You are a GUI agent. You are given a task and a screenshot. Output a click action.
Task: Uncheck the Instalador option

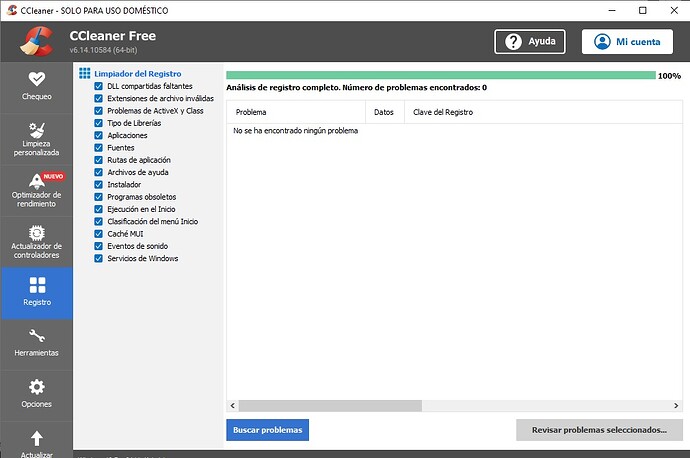click(x=99, y=185)
